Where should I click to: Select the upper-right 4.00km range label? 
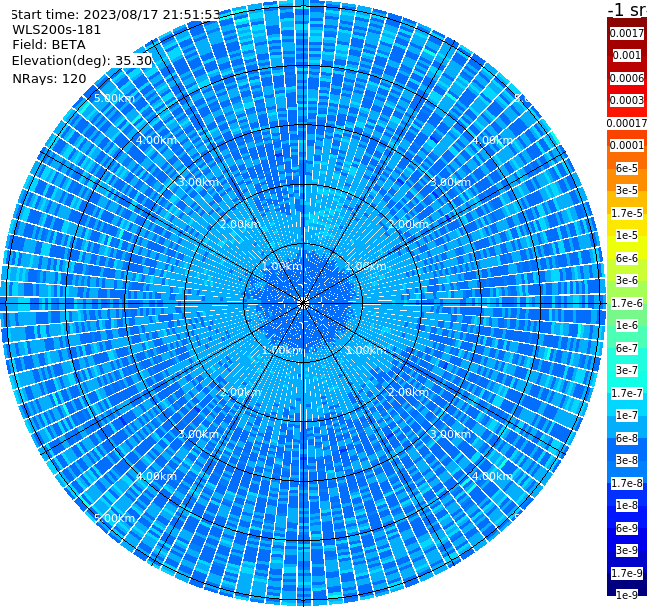coord(493,140)
